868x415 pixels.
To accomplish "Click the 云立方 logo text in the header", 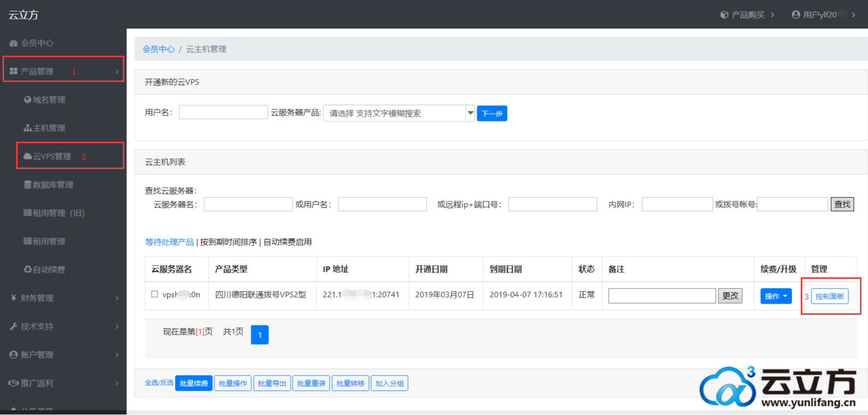I will [23, 15].
